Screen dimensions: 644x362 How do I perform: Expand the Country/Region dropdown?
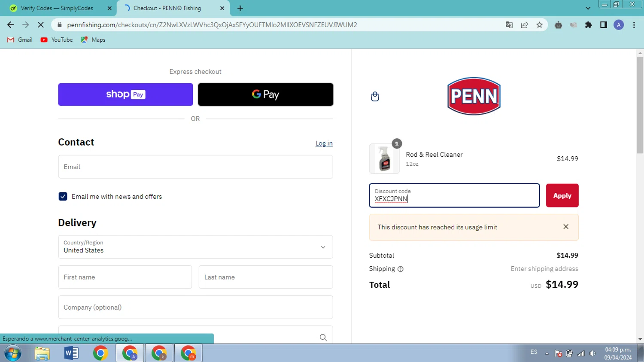(x=195, y=247)
